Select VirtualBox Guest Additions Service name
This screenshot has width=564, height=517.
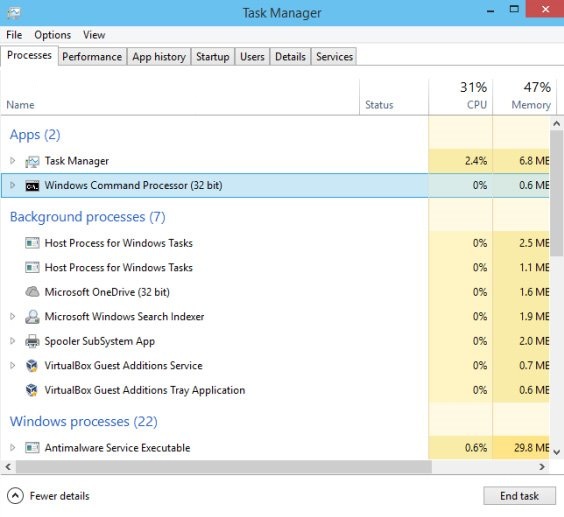coord(123,366)
